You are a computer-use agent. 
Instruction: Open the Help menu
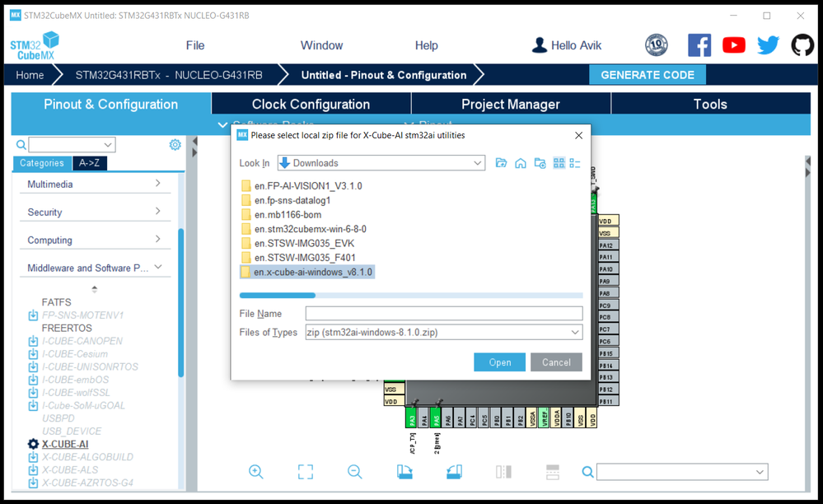[x=426, y=45]
